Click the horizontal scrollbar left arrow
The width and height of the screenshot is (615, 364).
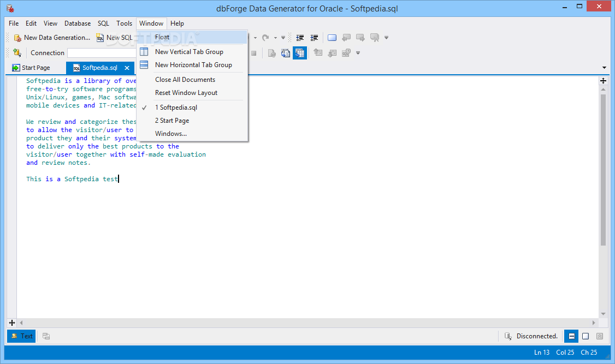click(x=21, y=323)
